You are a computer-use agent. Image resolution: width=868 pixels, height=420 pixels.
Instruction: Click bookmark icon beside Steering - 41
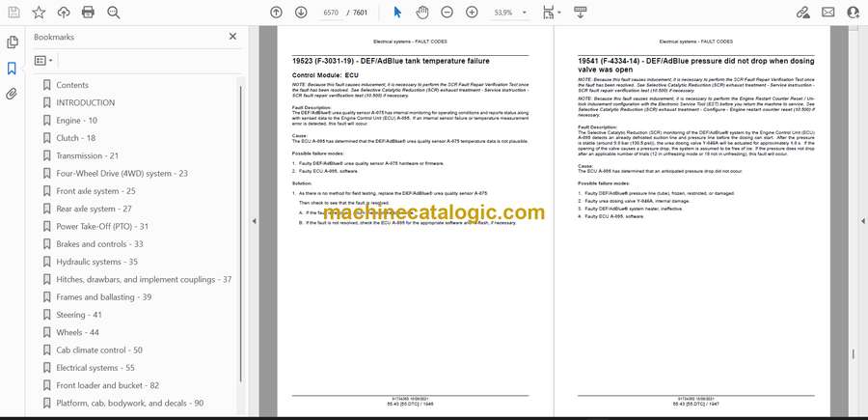[47, 315]
